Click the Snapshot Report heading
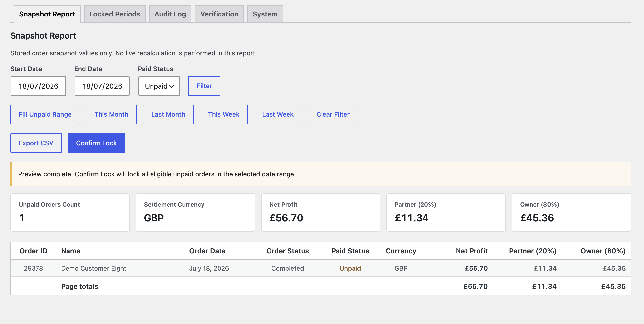 coord(43,36)
